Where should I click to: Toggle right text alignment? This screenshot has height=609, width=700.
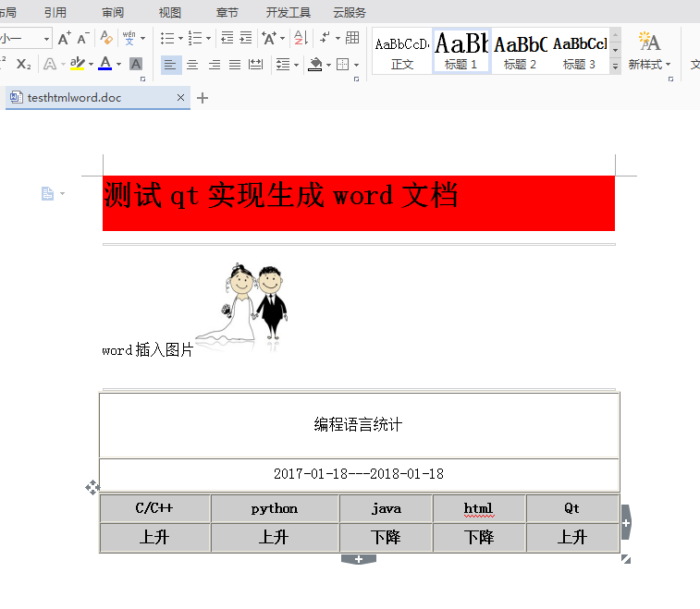[x=215, y=65]
